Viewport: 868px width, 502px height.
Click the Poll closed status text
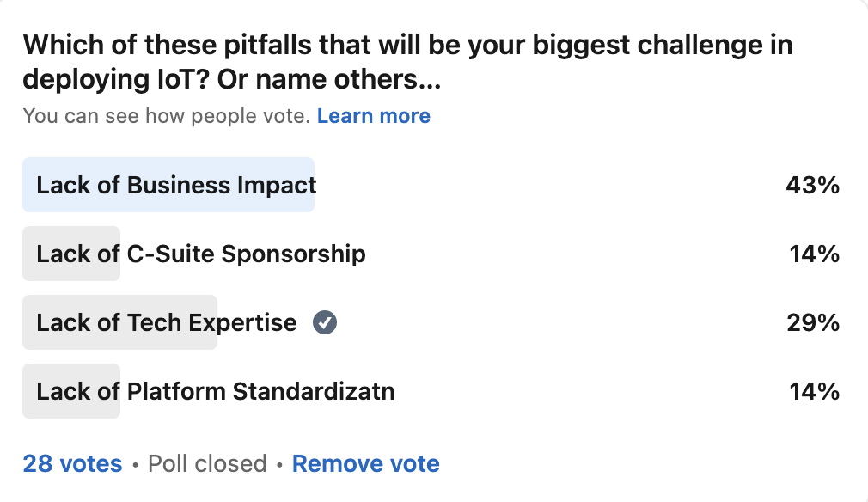(207, 464)
